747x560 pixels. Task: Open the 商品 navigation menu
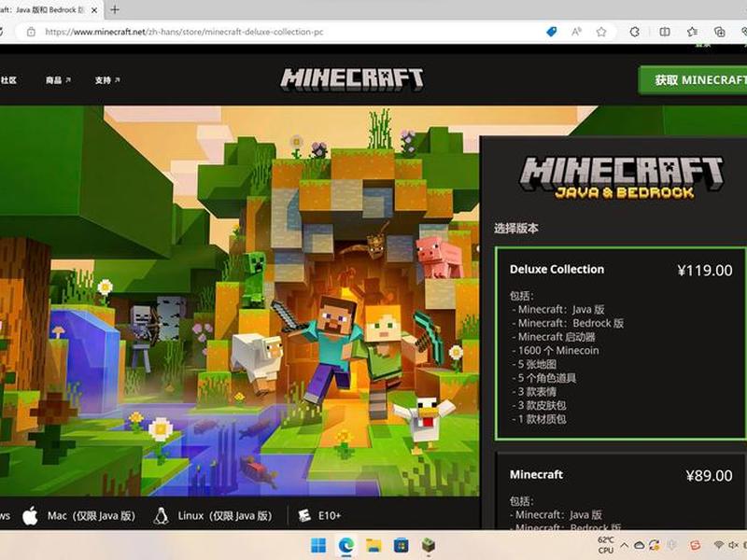click(58, 80)
